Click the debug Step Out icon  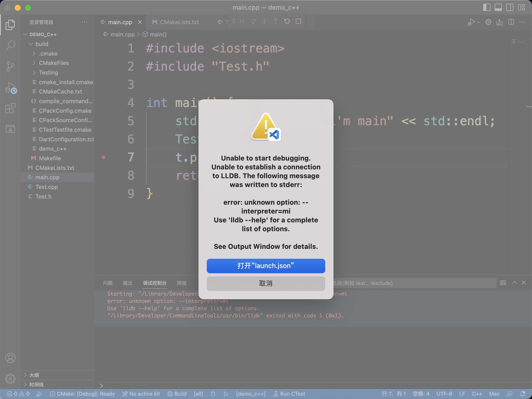pyautogui.click(x=276, y=21)
